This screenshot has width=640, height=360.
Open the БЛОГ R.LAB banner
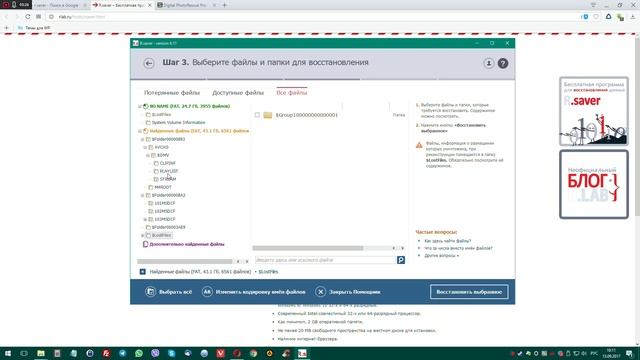tap(594, 184)
